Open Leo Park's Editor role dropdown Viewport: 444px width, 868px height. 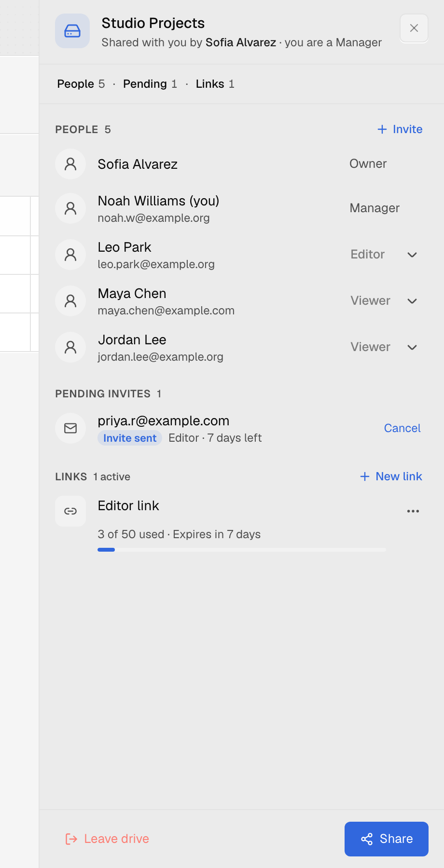pyautogui.click(x=384, y=255)
